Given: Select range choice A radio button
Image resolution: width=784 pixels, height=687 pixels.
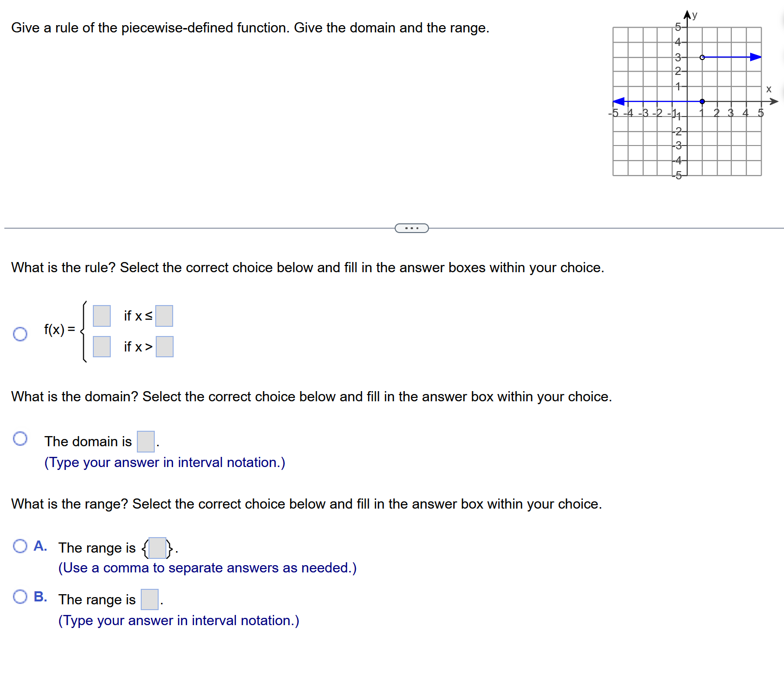Looking at the screenshot, I should point(20,546).
